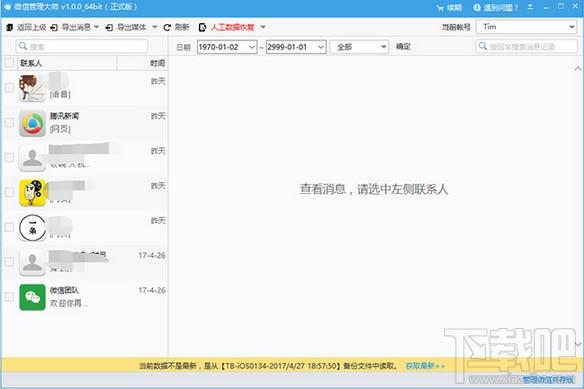This screenshot has width=584, height=389.
Task: Click the 查看消息，请选中左侧联系人 placeholder text
Action: click(x=374, y=189)
